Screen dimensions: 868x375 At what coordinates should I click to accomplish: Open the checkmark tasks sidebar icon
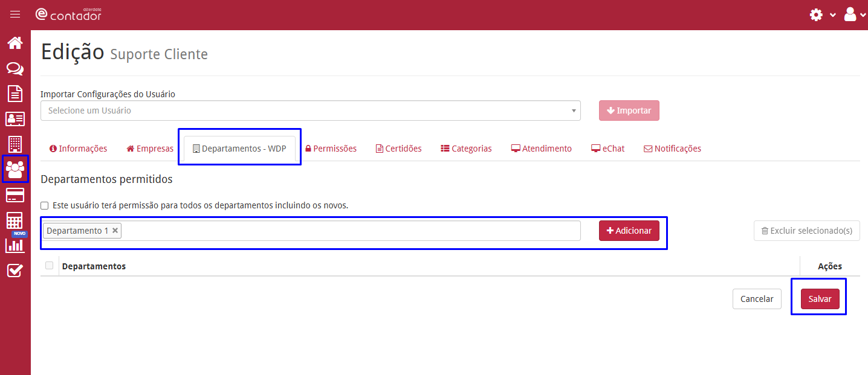15,271
